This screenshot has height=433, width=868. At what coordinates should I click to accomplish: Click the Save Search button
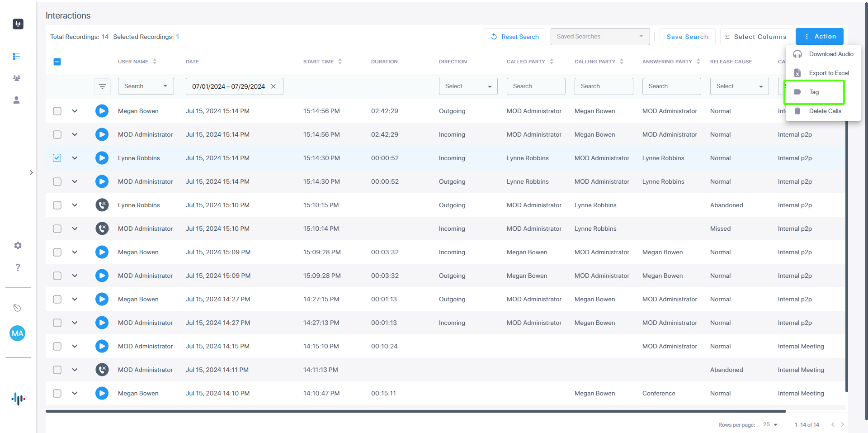click(x=687, y=37)
